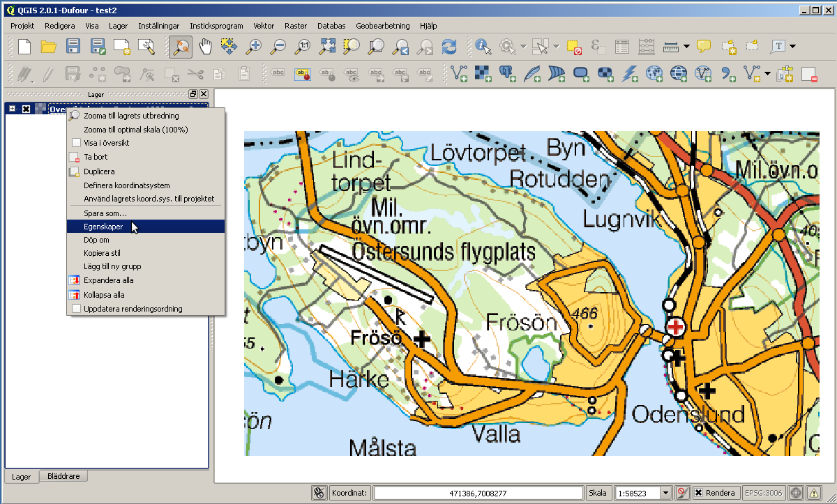
Task: Open the feature action dropdown arrow
Action: click(523, 47)
